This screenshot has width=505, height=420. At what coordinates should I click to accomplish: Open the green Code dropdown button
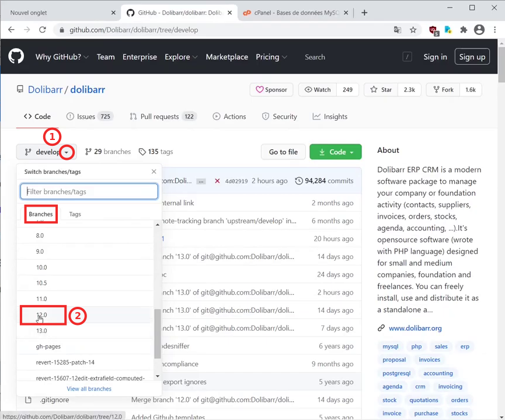pyautogui.click(x=336, y=152)
